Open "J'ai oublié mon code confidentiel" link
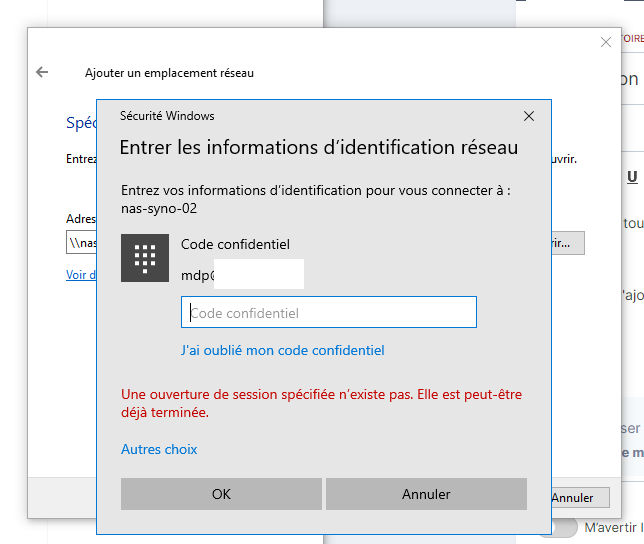Image resolution: width=644 pixels, height=544 pixels. pos(283,350)
